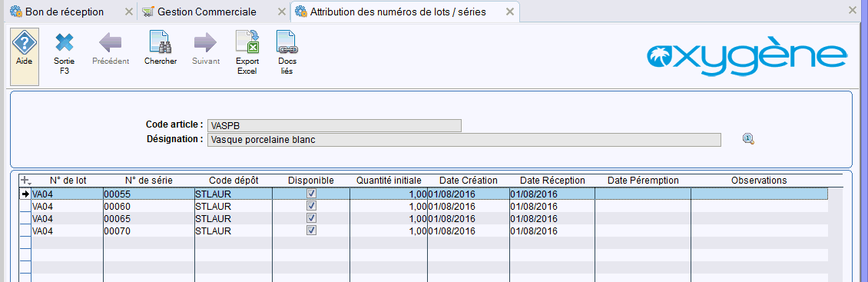This screenshot has width=868, height=282.
Task: Click the Sortie F3 exit icon
Action: click(65, 44)
